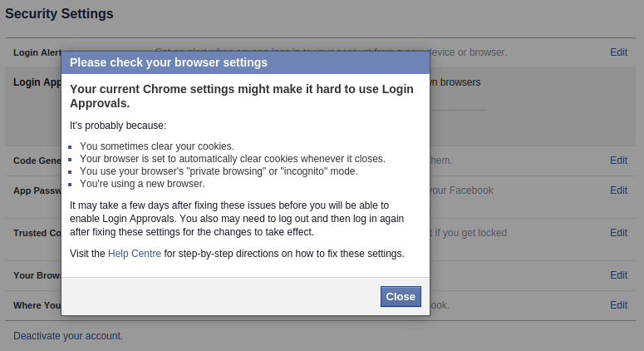Click the 'private browsing or incognito' bullet

[219, 171]
